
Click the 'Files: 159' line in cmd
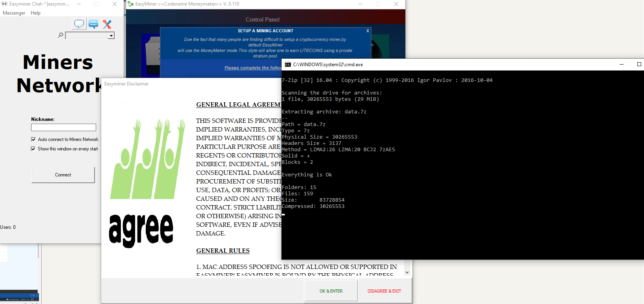(297, 194)
